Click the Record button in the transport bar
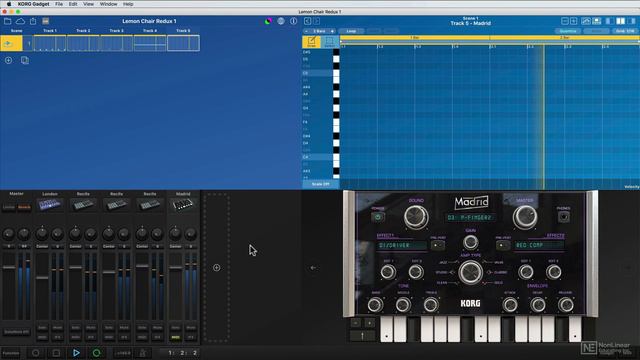This screenshot has height=360, width=640. tap(36, 353)
